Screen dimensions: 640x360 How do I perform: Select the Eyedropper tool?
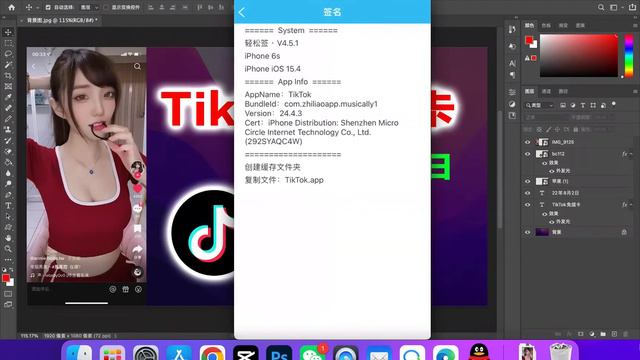[8, 97]
